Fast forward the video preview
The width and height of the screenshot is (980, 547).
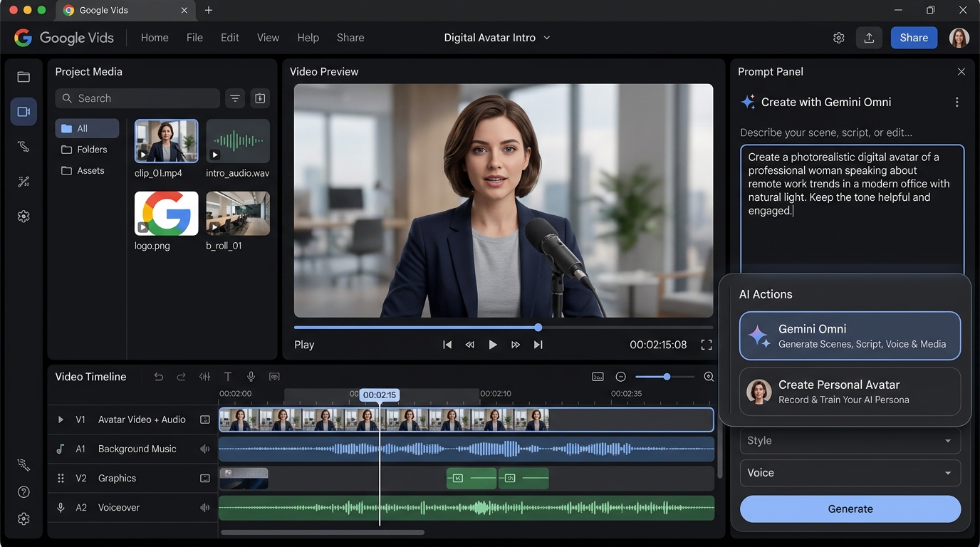[x=516, y=345]
